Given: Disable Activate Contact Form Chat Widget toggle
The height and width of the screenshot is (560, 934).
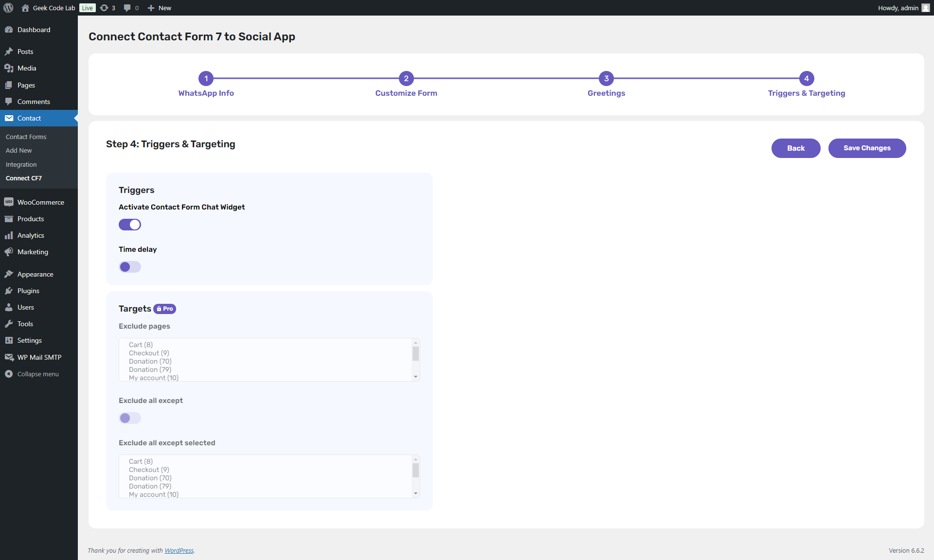Looking at the screenshot, I should tap(130, 225).
